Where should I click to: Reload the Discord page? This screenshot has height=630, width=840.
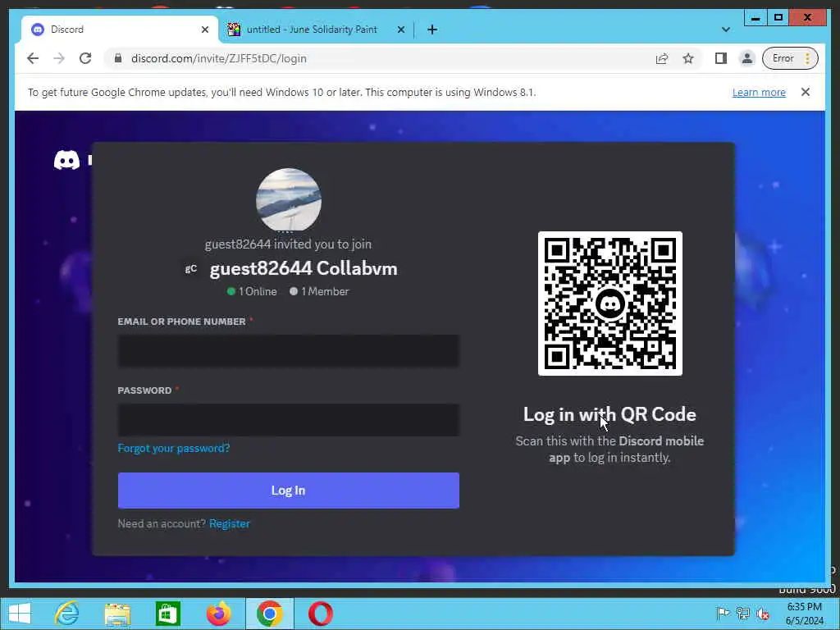(85, 58)
